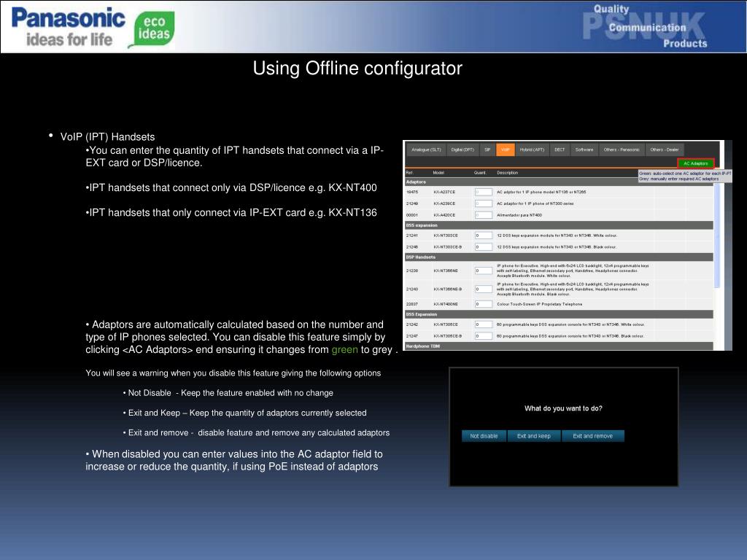The width and height of the screenshot is (747, 560).
Task: Click 'AC adaptor for 1 IP phone of NT300 series'
Action: (535, 203)
